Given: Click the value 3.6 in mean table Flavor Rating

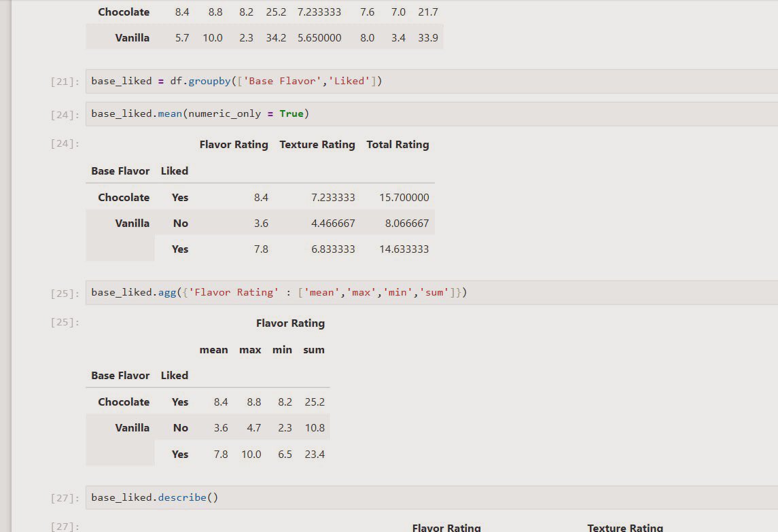Looking at the screenshot, I should point(261,224).
